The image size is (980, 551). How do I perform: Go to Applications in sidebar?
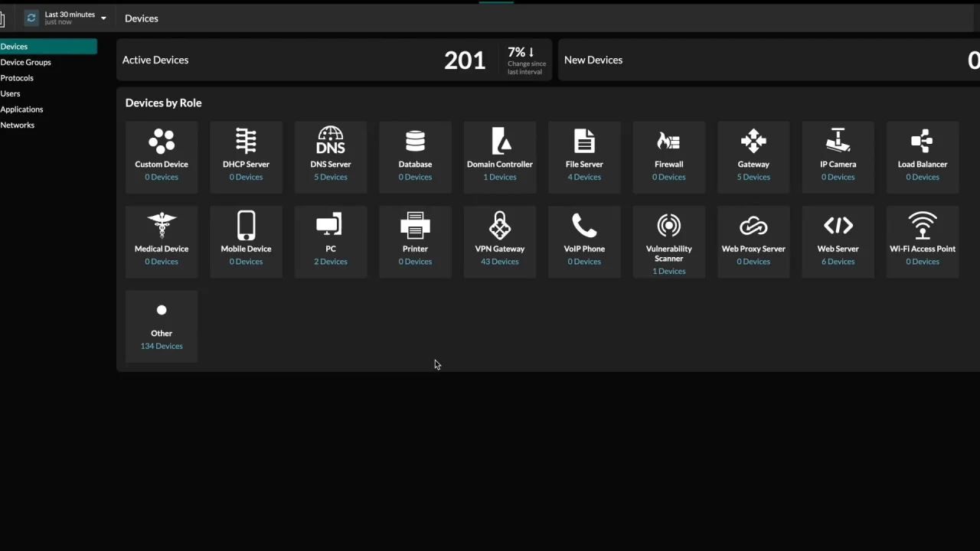point(22,109)
